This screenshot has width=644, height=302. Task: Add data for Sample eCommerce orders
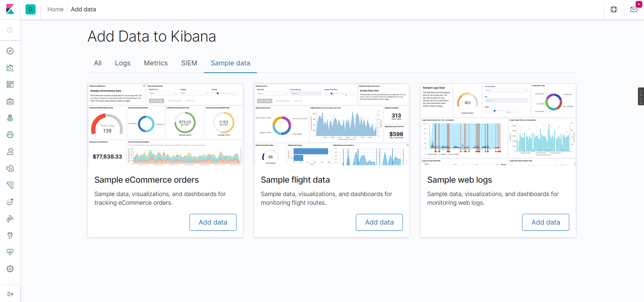point(213,222)
